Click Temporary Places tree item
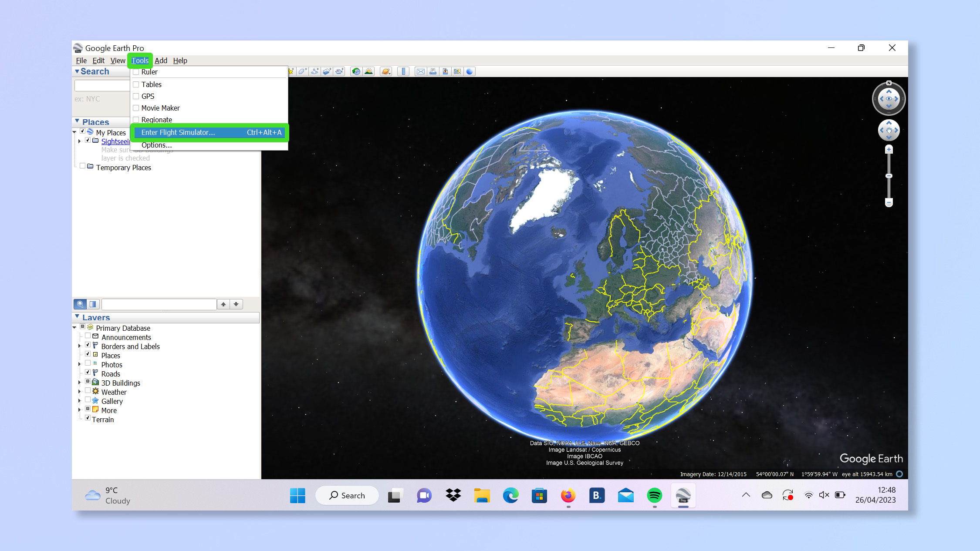Screen dimensions: 980x551 [123, 167]
